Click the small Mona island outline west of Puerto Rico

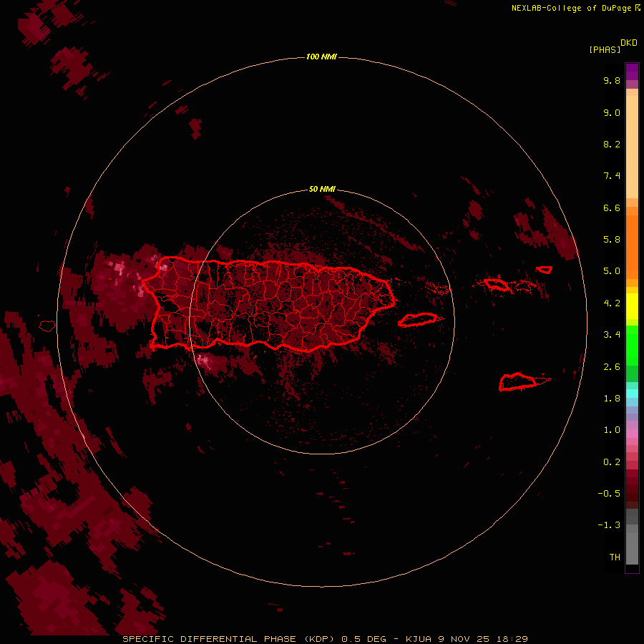pyautogui.click(x=47, y=326)
